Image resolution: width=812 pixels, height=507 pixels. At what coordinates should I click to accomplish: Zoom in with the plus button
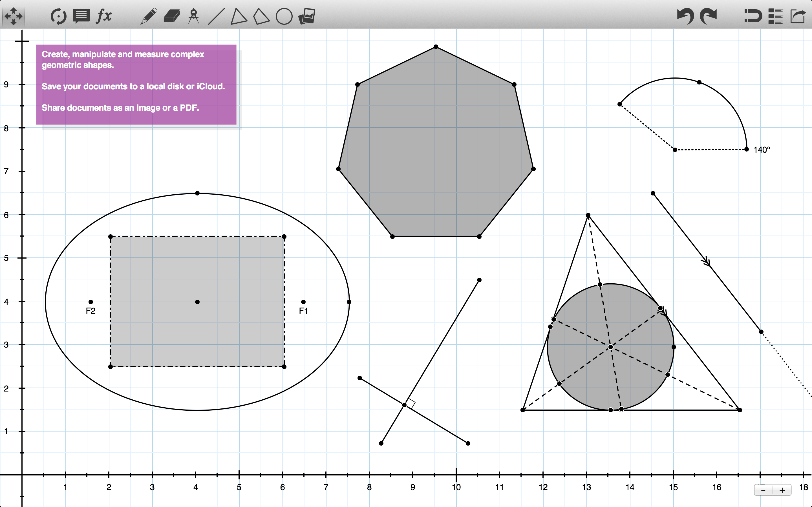(x=782, y=490)
